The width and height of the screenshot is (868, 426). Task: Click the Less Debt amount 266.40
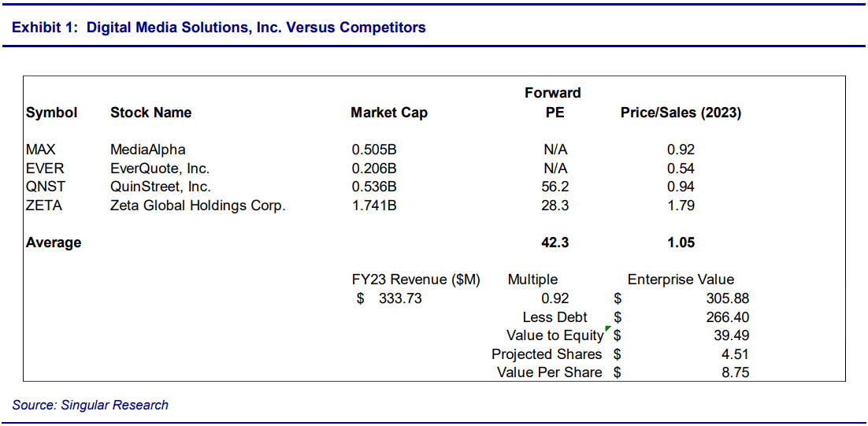[x=729, y=317]
